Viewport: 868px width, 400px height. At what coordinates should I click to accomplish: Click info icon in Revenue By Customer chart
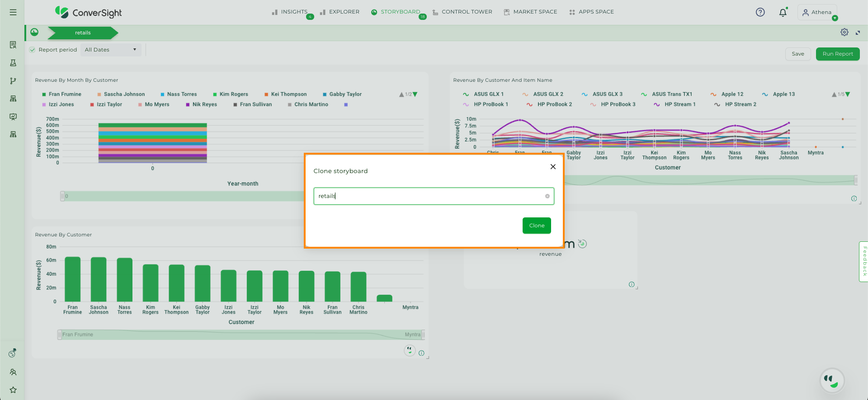point(421,353)
